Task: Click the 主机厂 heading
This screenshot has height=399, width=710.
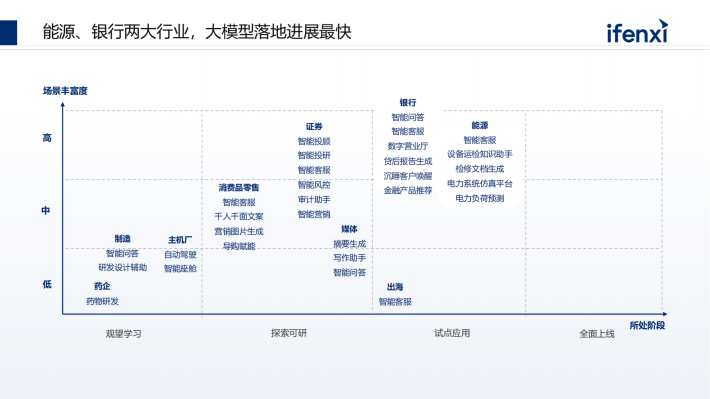Action: (x=180, y=240)
